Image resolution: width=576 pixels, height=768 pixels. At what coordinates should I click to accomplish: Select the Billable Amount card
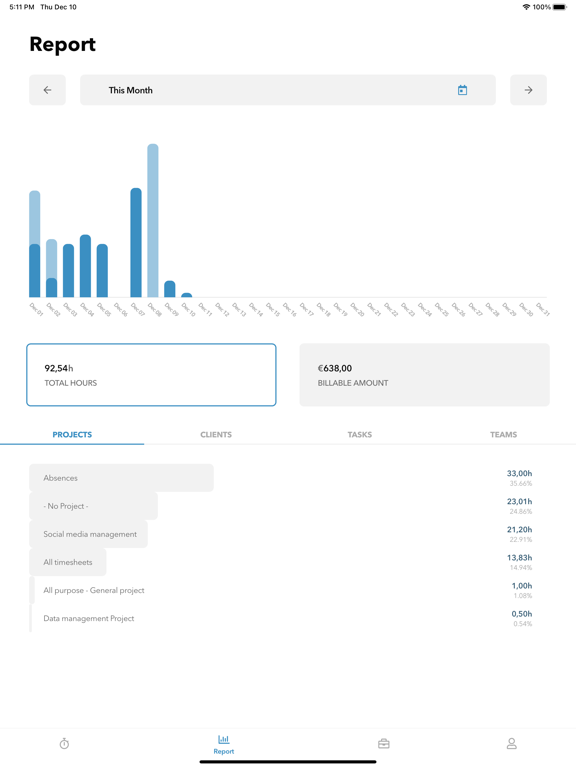tap(425, 375)
